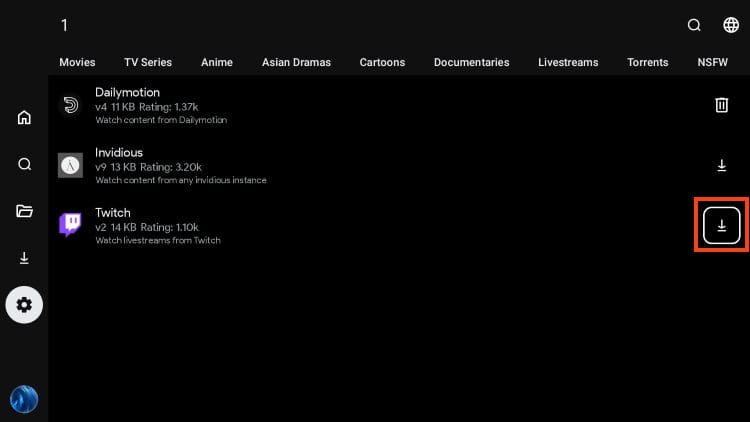Image resolution: width=750 pixels, height=422 pixels.
Task: Open the Downloads icon in the sidebar
Action: (x=24, y=258)
